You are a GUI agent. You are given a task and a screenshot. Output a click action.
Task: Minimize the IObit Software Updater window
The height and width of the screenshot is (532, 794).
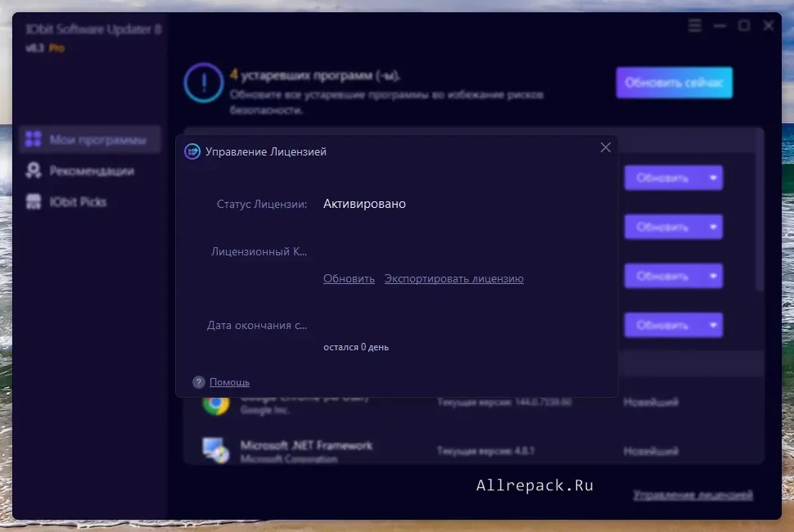click(x=720, y=25)
